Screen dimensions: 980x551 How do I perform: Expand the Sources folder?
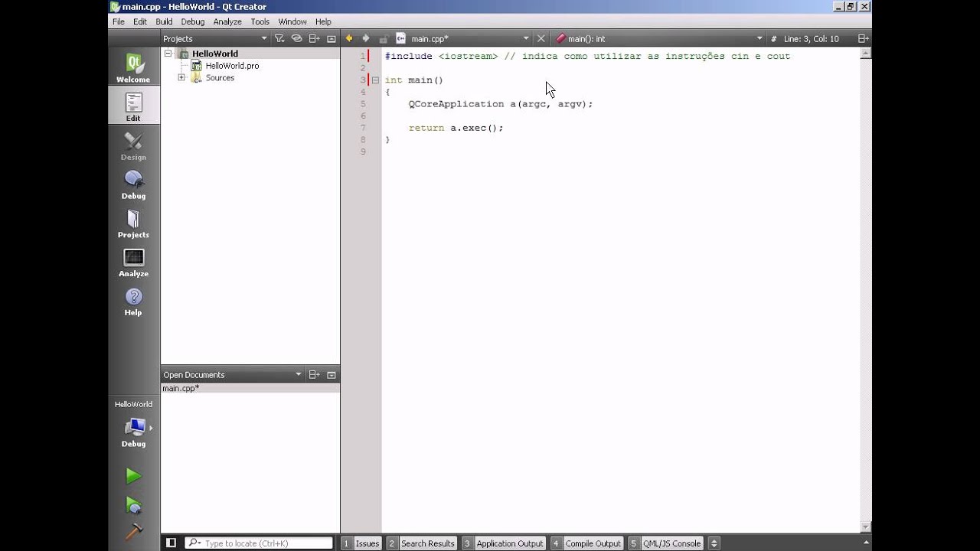181,77
